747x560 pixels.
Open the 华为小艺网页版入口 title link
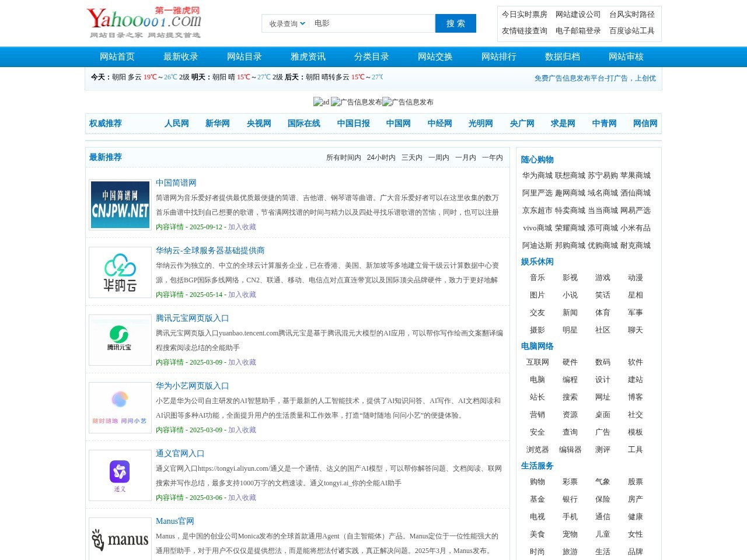193,386
